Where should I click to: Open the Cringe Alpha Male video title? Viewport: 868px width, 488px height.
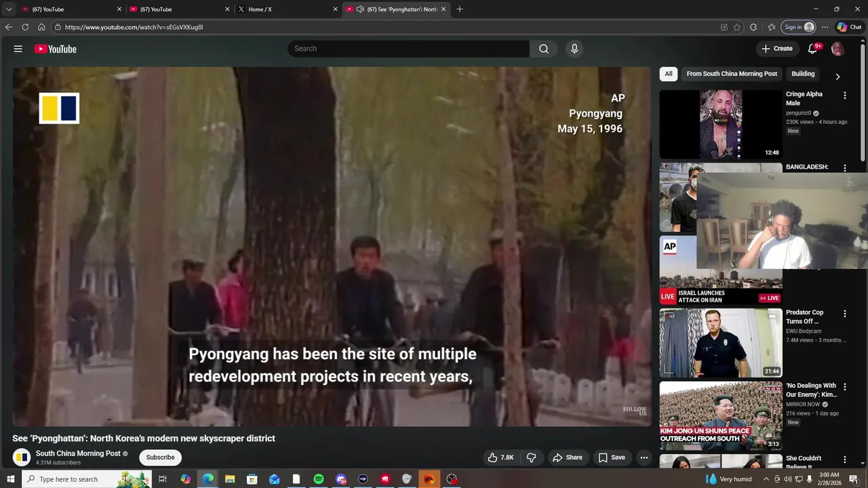coord(804,99)
